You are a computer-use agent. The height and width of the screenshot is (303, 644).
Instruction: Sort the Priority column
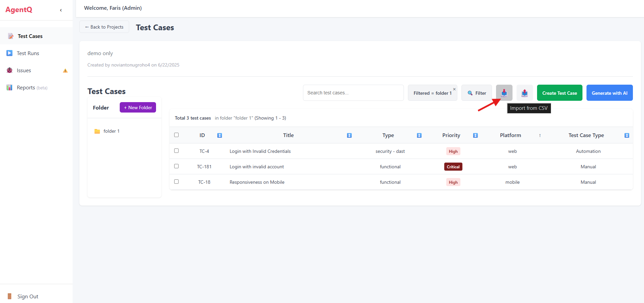pyautogui.click(x=475, y=135)
